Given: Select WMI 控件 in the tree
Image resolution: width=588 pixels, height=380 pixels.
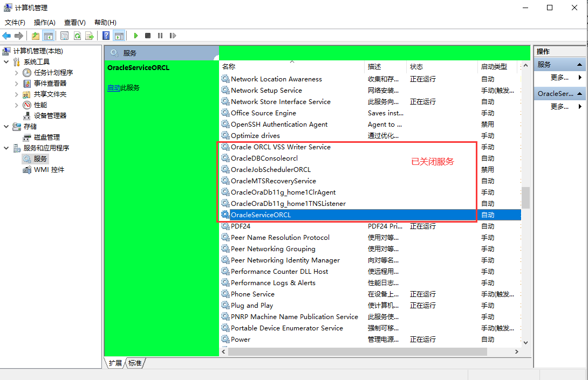Looking at the screenshot, I should pos(49,169).
